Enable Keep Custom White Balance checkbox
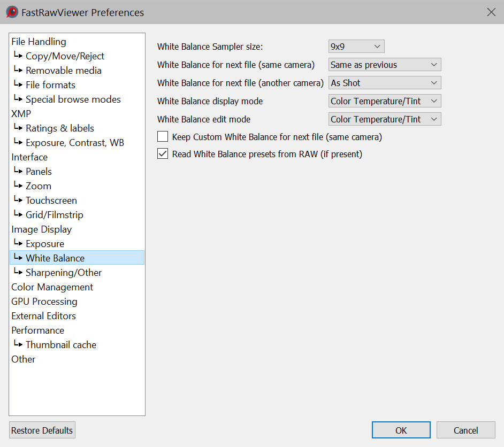 [x=163, y=137]
